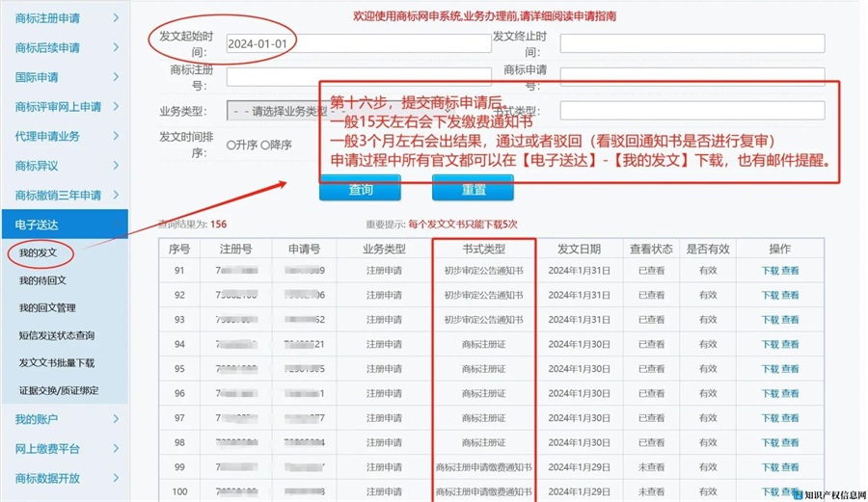Click the 商标异议 arrow icon

click(x=116, y=166)
